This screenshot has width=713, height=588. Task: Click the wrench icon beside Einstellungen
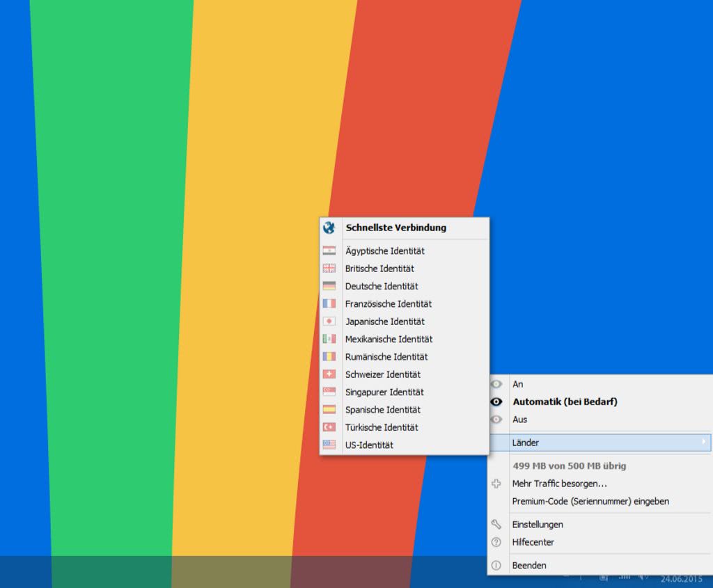[x=496, y=525]
